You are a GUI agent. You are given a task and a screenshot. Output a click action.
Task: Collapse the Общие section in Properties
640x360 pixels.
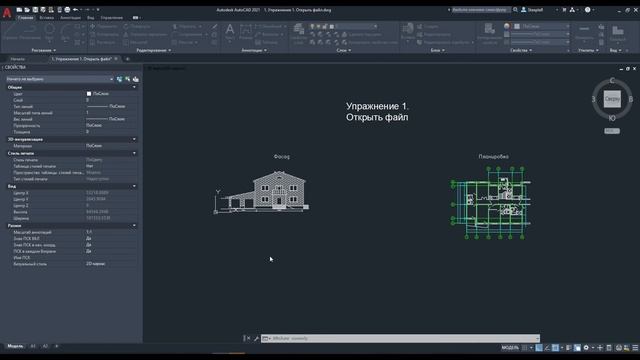[x=134, y=87]
